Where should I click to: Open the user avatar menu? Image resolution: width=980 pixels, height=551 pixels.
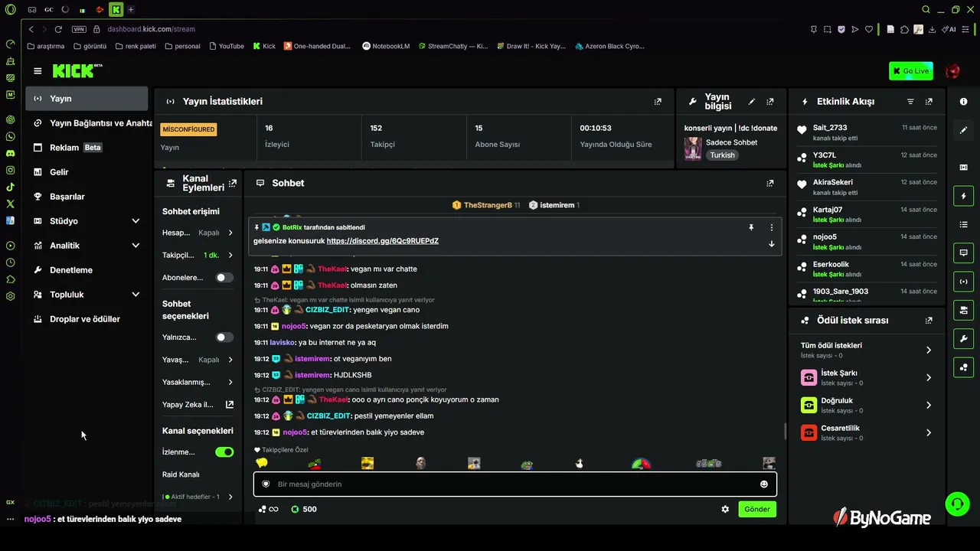[952, 71]
